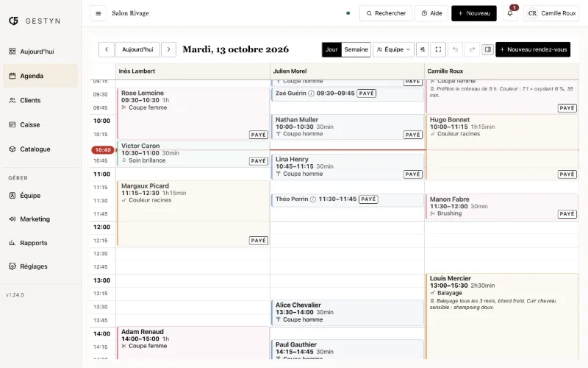
Task: Open Hugo Bonnet appointment
Action: point(502,146)
